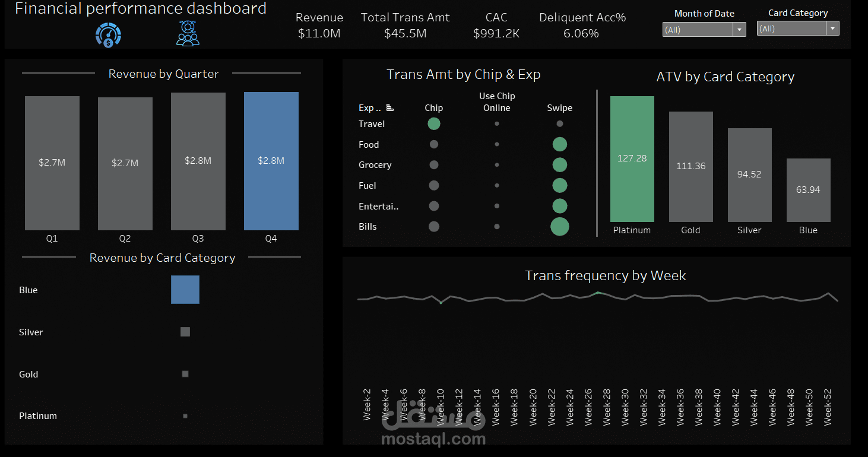Screen dimensions: 868x457
Task: Click the Week-26 axis label
Action: 588,407
